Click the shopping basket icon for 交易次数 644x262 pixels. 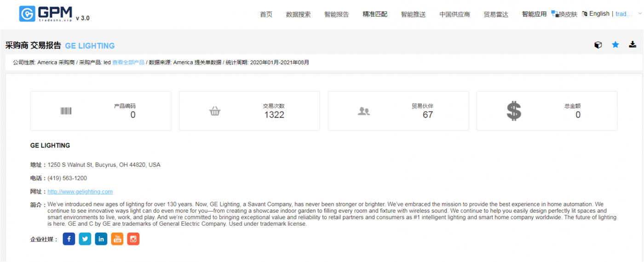tap(215, 111)
